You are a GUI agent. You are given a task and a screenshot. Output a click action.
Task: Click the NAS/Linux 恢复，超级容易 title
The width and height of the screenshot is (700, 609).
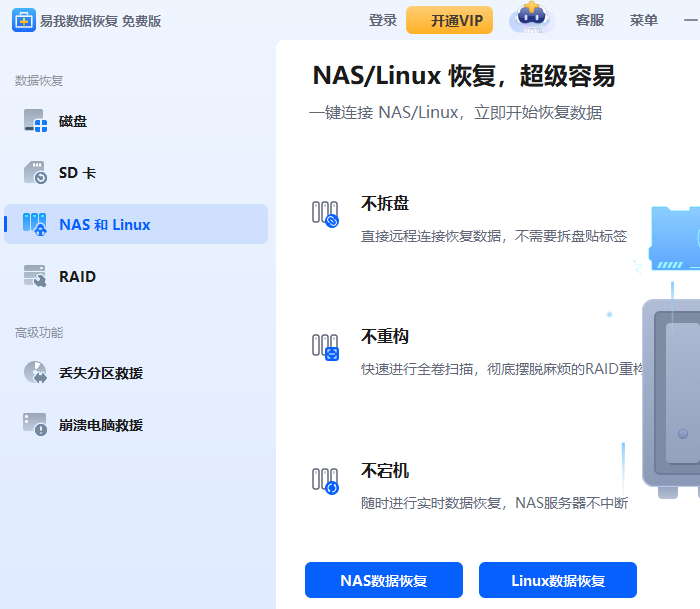pyautogui.click(x=464, y=75)
